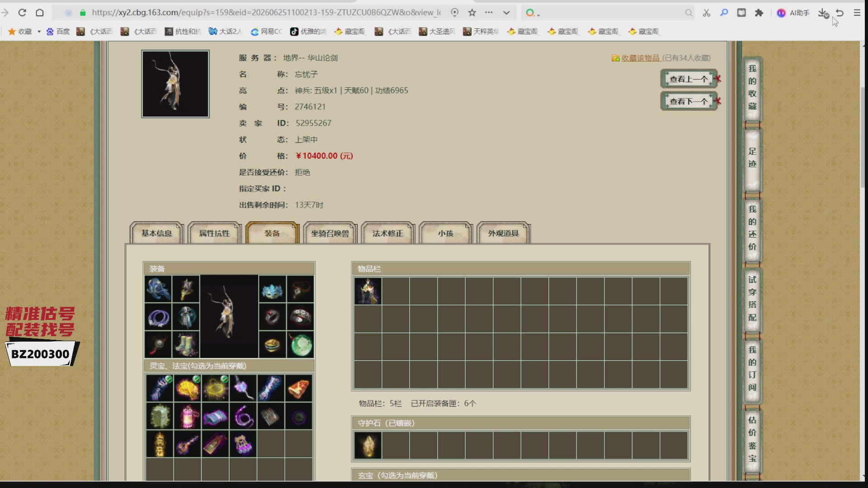Image resolution: width=868 pixels, height=488 pixels.
Task: Click the star bookmark icon in address bar
Action: (x=472, y=13)
